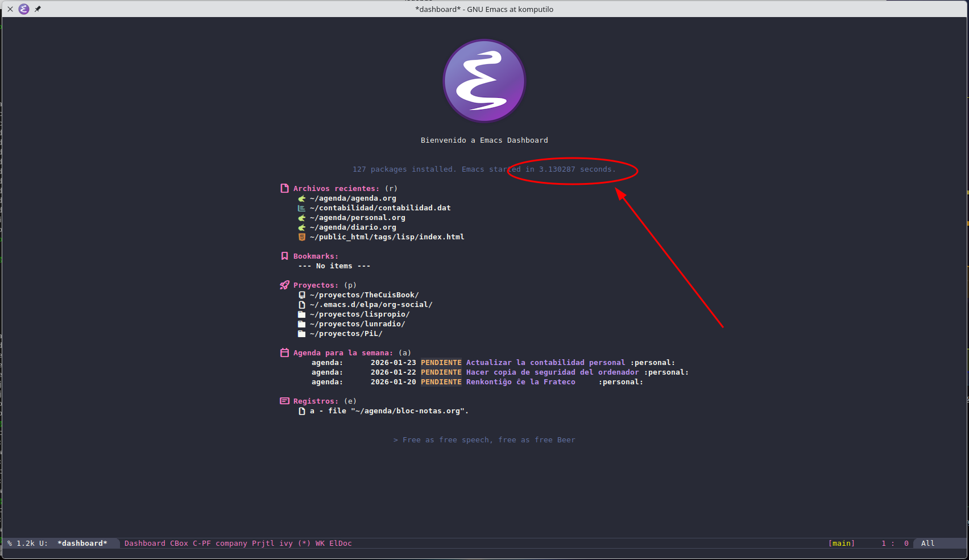Open register entry for bloc-notas.org
Screen dimensions: 969x560
coord(389,411)
